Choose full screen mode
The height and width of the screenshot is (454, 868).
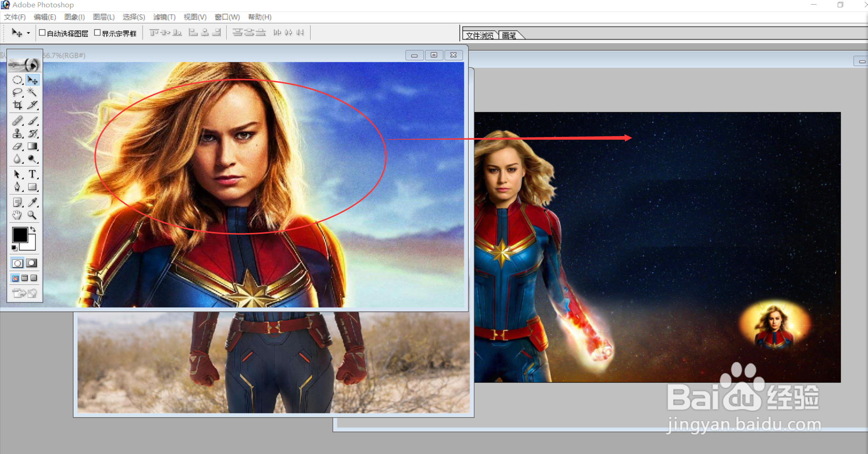[x=34, y=278]
